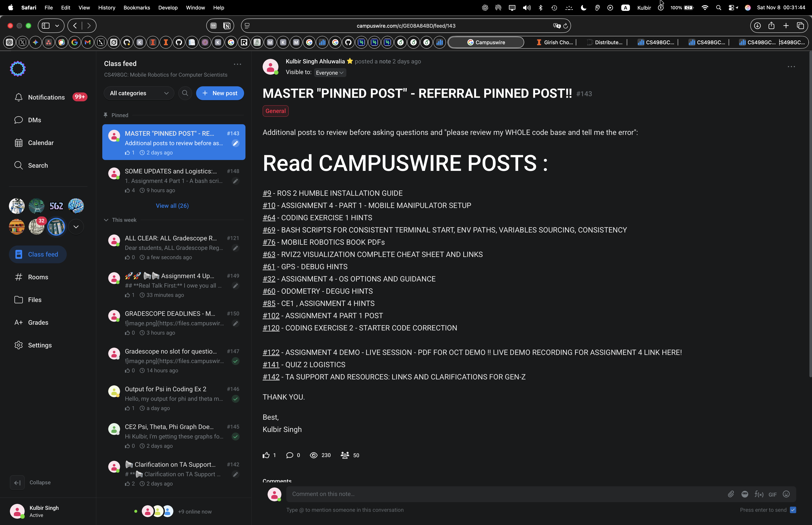This screenshot has height=525, width=812.
Task: Open linked post #141 Quiz 2 logistics
Action: pyautogui.click(x=271, y=365)
